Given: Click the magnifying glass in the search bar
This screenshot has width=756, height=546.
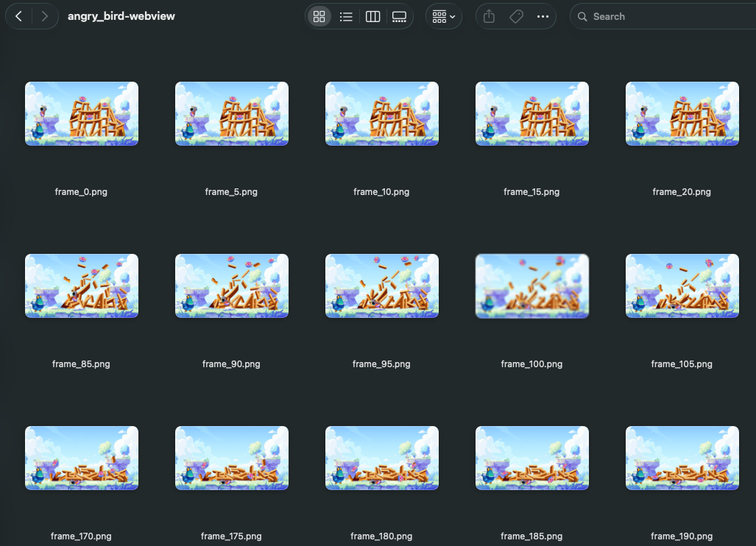Looking at the screenshot, I should pyautogui.click(x=582, y=15).
